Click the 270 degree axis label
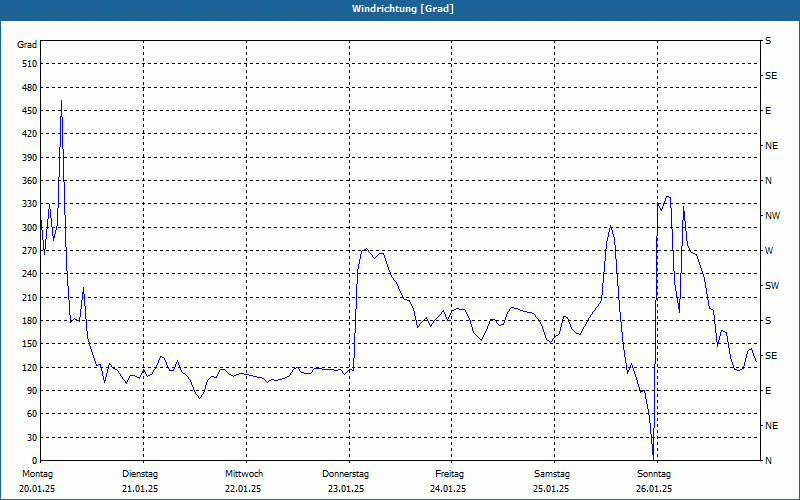 [30, 251]
